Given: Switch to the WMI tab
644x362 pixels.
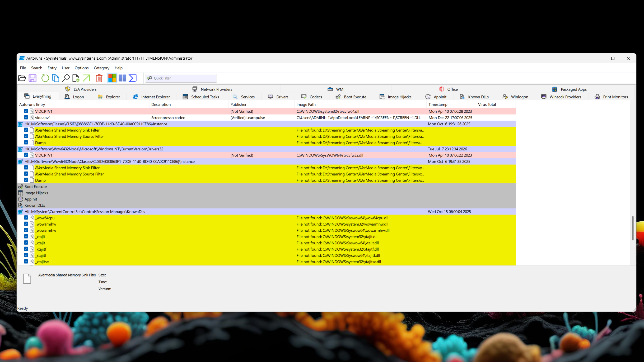Looking at the screenshot, I should click(336, 89).
